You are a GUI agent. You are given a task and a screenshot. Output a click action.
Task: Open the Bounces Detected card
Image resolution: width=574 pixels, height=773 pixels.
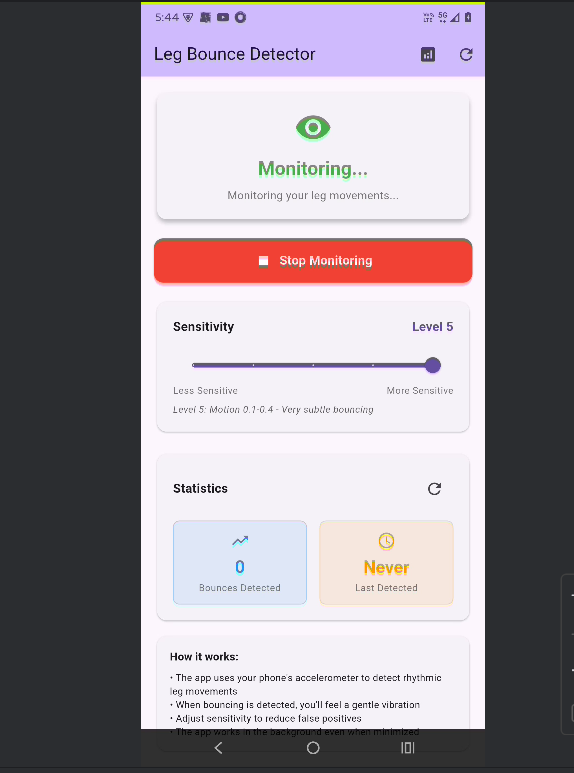pyautogui.click(x=240, y=562)
